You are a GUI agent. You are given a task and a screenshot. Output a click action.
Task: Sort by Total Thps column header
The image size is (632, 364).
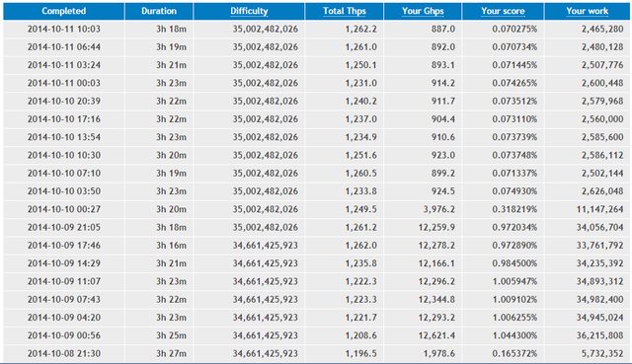[x=345, y=11]
